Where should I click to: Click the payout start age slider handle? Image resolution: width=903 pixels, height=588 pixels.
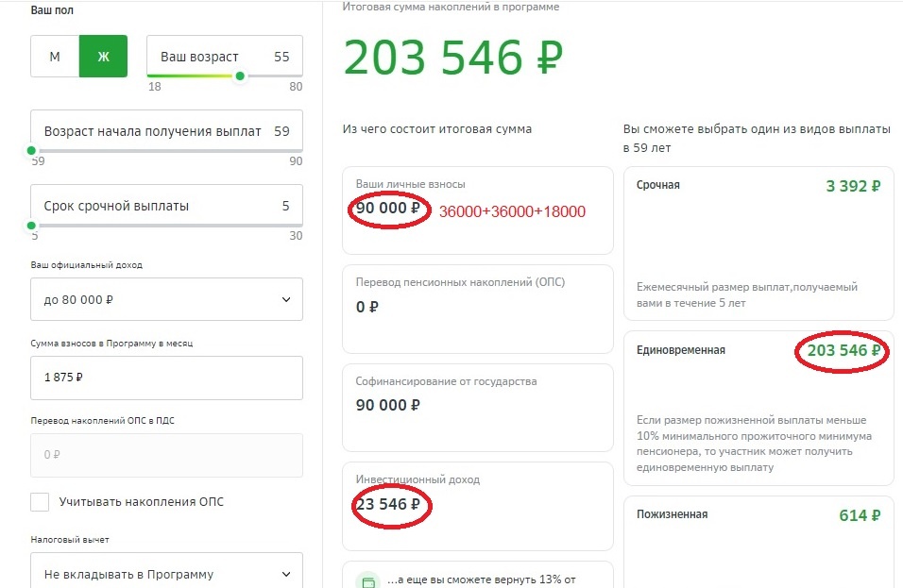(32, 151)
